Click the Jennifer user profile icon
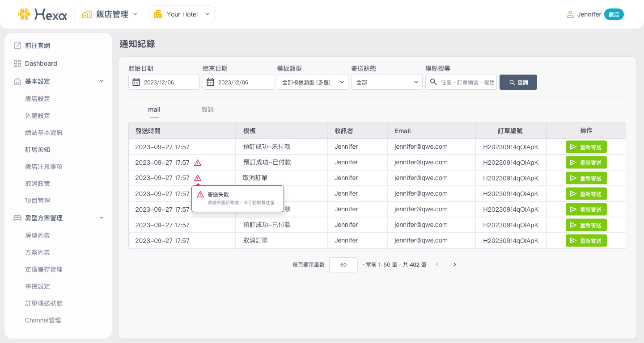Image resolution: width=644 pixels, height=343 pixels. (x=570, y=14)
